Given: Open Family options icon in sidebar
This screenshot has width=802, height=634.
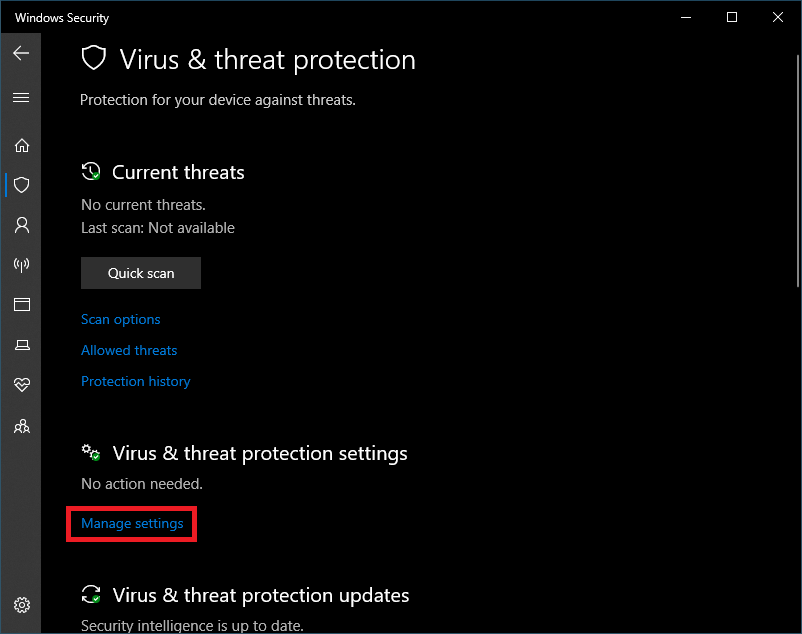Looking at the screenshot, I should pyautogui.click(x=21, y=426).
